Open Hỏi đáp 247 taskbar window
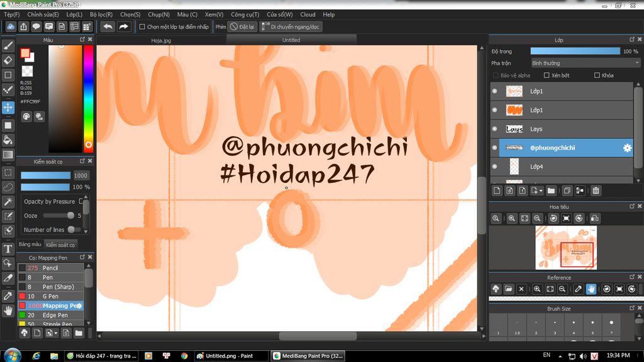Image resolution: width=644 pixels, height=362 pixels. tap(101, 356)
